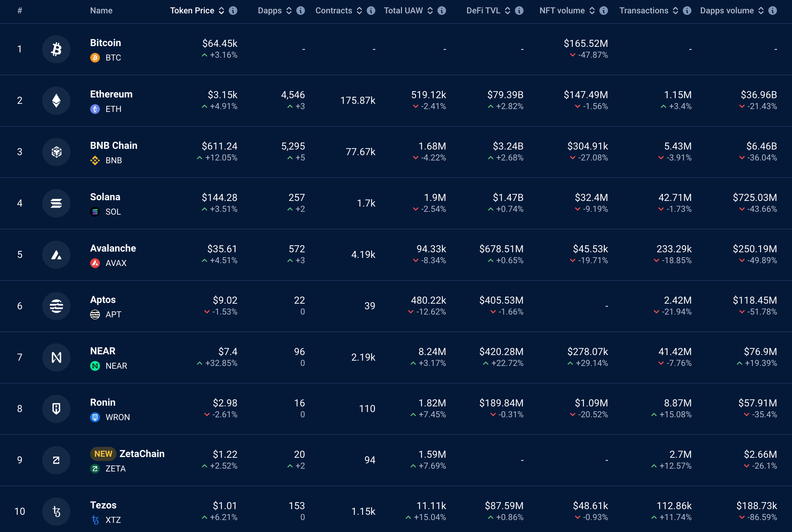
Task: Click the Bitcoin chain logo icon
Action: pyautogui.click(x=56, y=49)
